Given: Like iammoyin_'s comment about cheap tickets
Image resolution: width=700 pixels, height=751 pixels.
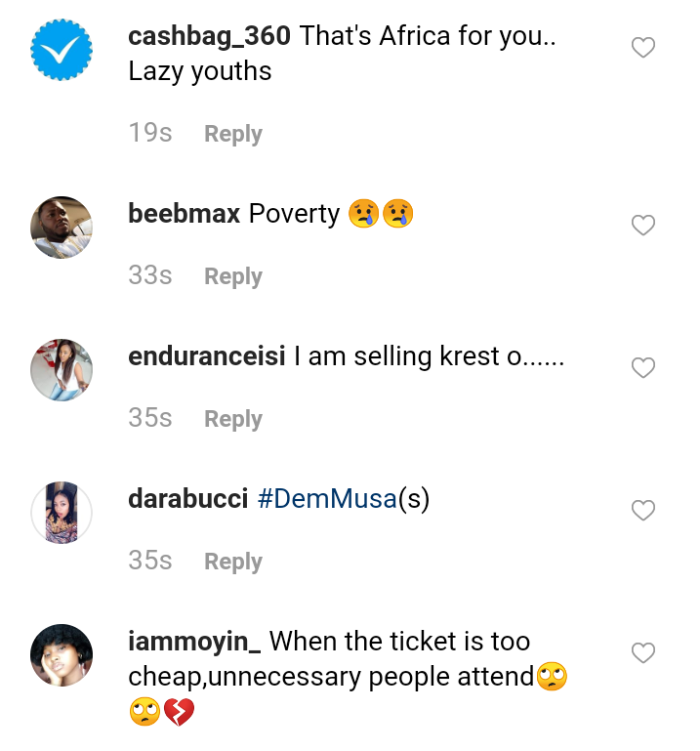Looking at the screenshot, I should 642,652.
